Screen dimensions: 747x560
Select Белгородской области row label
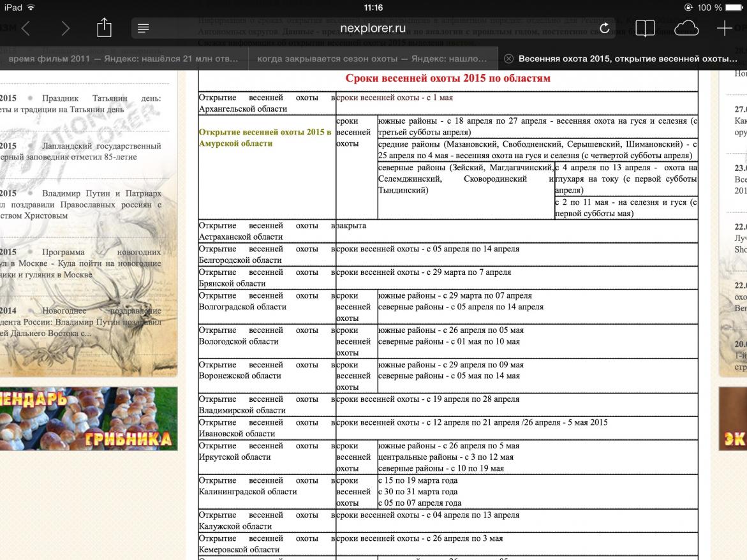(267, 254)
